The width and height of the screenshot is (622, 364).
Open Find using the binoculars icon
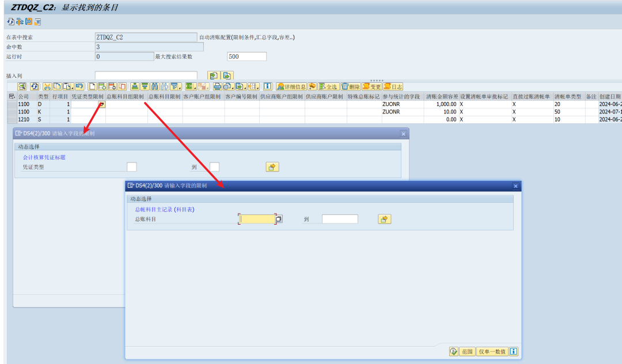click(x=155, y=86)
